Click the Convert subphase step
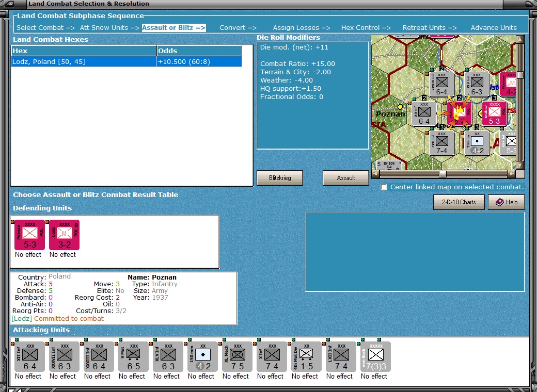Image resolution: width=537 pixels, height=392 pixels. 238,28
